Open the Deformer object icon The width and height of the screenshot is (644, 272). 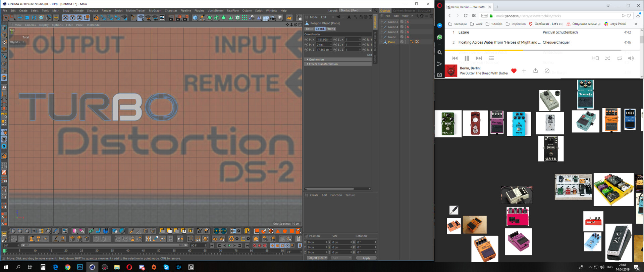tap(259, 17)
